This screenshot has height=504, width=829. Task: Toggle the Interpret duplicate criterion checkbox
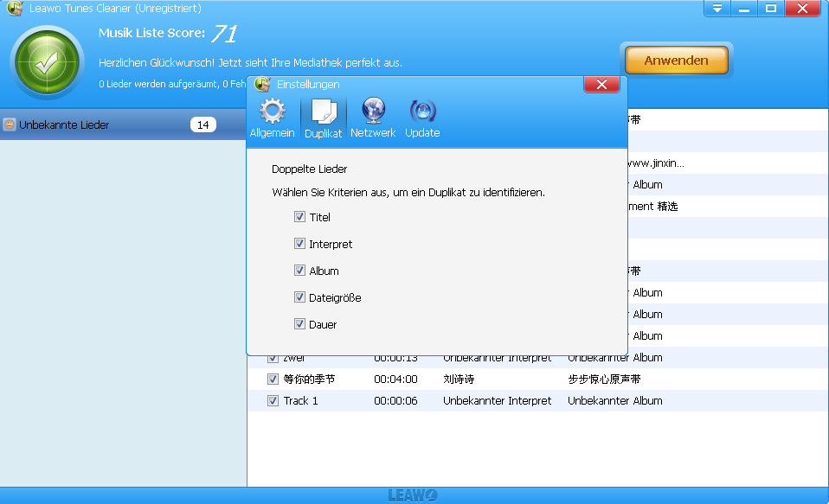(299, 244)
